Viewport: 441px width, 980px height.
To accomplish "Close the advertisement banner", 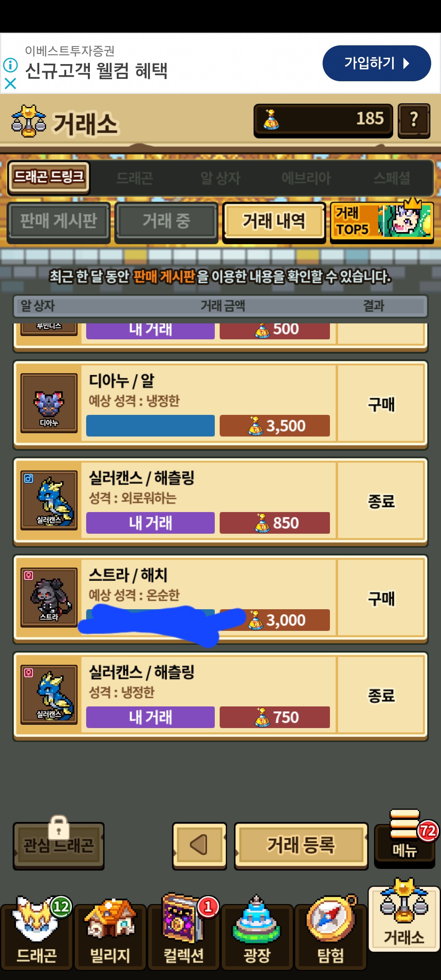I will tap(10, 84).
